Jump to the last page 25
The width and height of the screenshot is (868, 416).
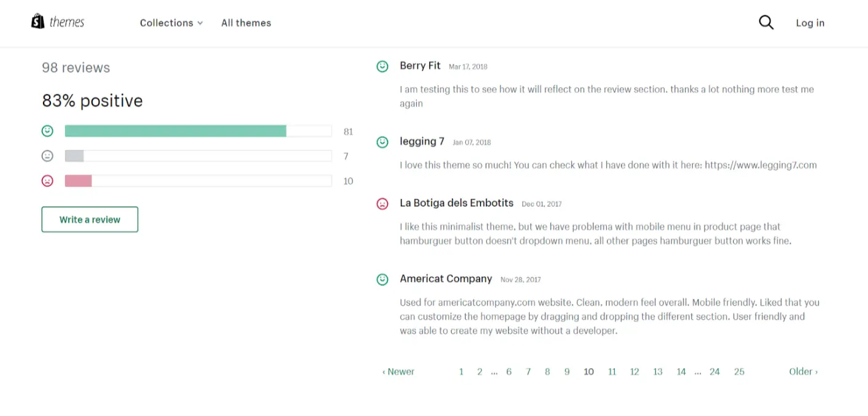point(739,371)
